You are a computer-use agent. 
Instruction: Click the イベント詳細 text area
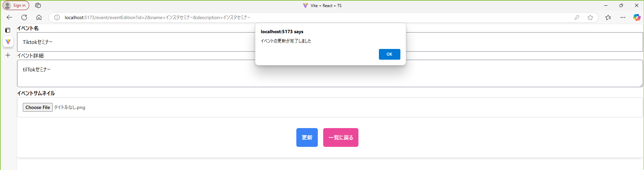[x=330, y=73]
